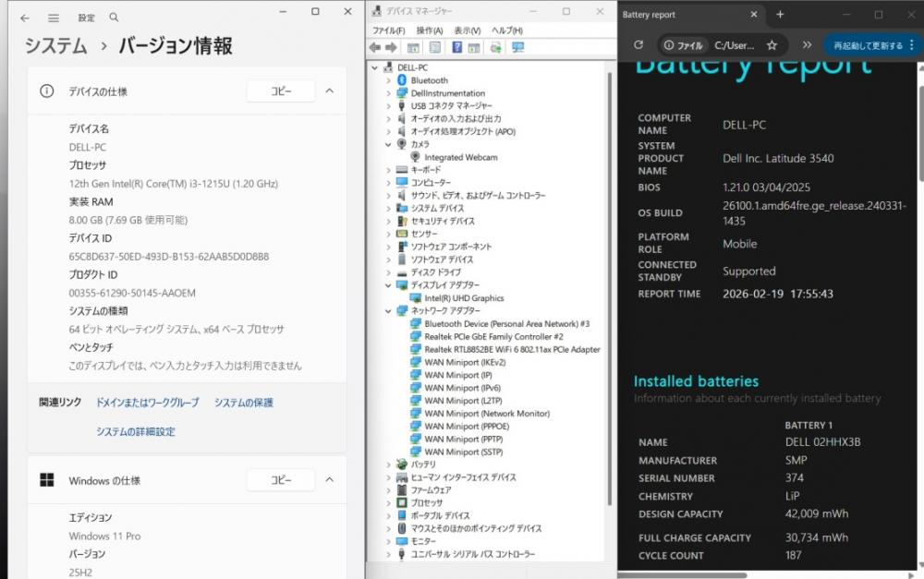Open the 操作(A) menu in Device Manager
This screenshot has width=924, height=579.
click(429, 30)
